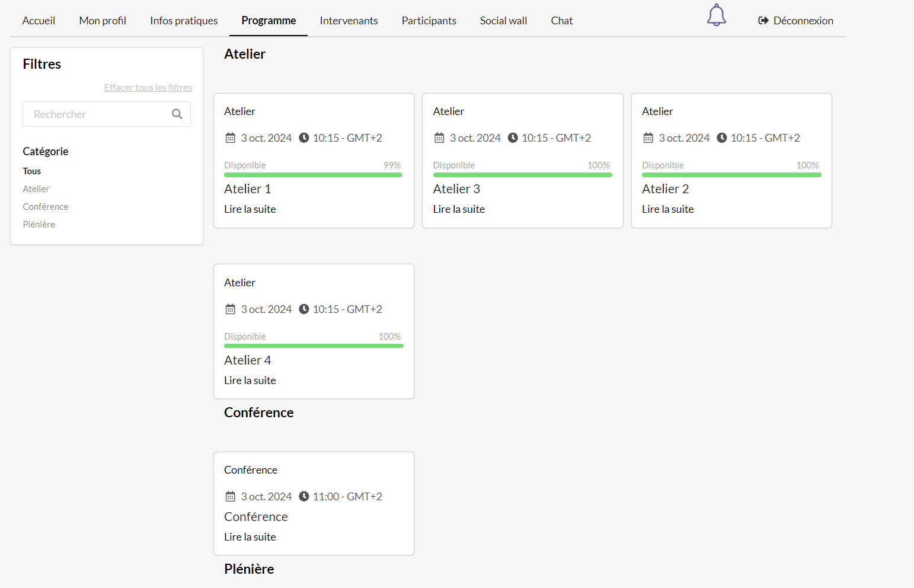914x588 pixels.
Task: Switch to the Social wall tab
Action: (503, 21)
